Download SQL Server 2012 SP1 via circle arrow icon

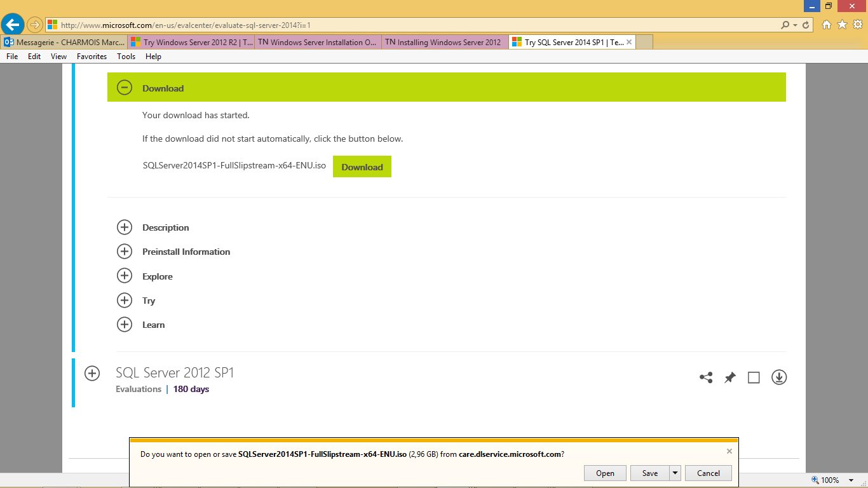coord(779,377)
